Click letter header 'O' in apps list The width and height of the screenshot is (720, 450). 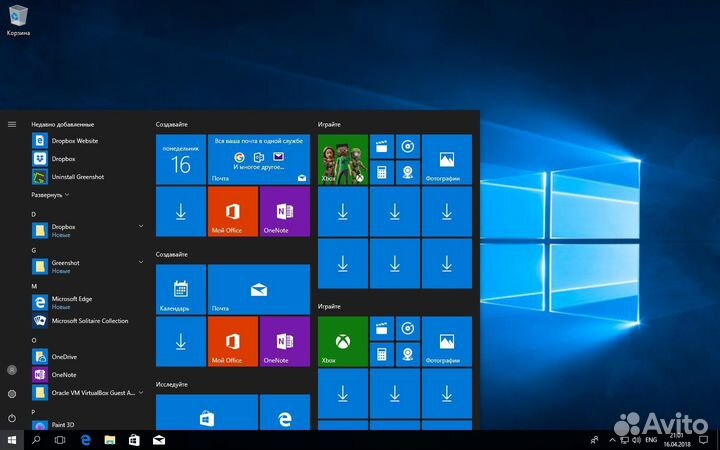tap(34, 340)
